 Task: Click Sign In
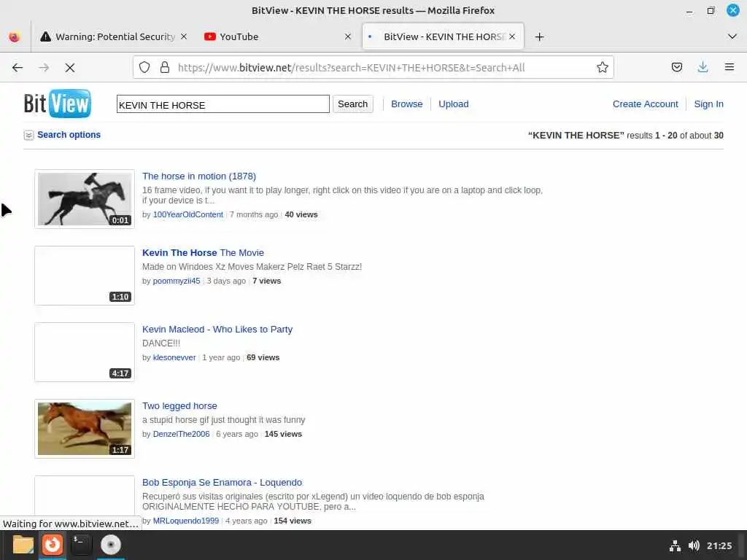[x=708, y=104]
